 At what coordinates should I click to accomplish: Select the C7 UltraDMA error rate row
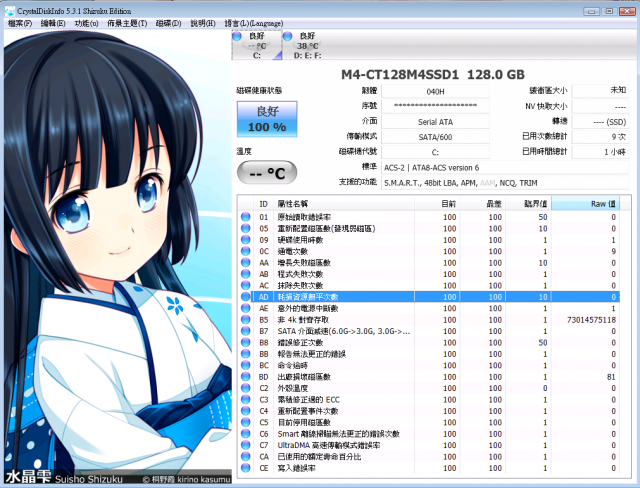pos(429,446)
